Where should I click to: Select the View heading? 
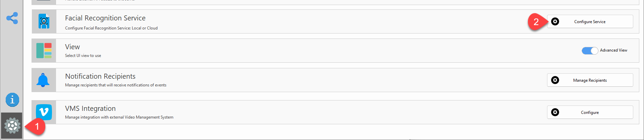tap(72, 47)
